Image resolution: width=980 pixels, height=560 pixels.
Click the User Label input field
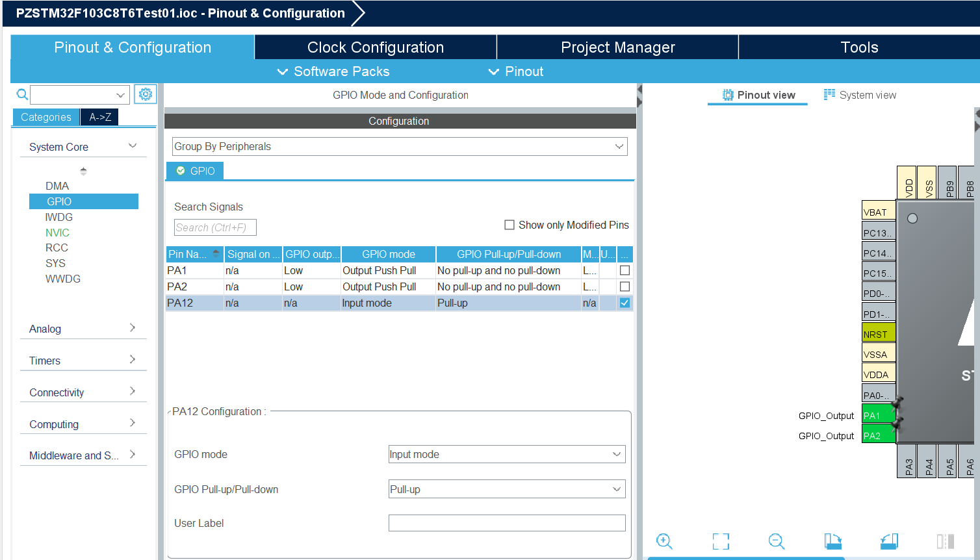coord(507,523)
